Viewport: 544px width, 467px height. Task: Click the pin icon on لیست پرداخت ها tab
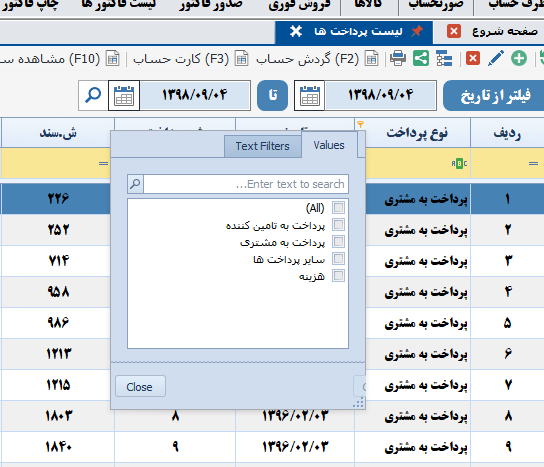point(417,31)
